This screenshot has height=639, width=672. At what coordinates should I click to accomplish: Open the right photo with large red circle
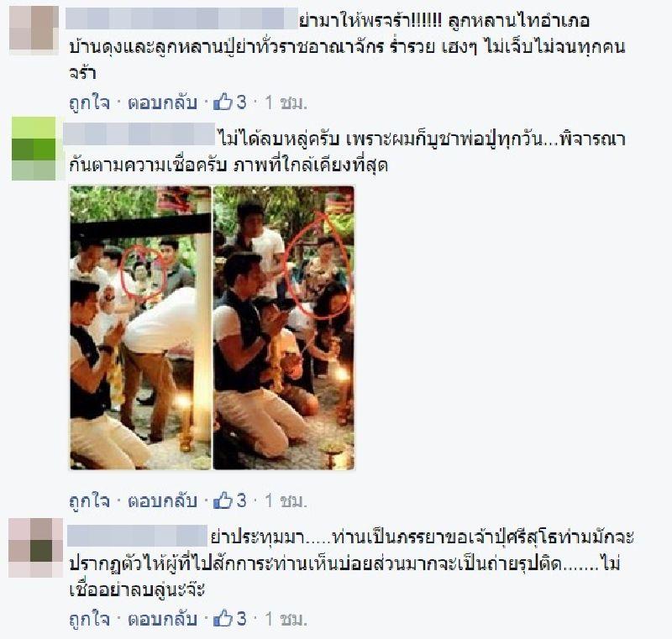pos(284,327)
